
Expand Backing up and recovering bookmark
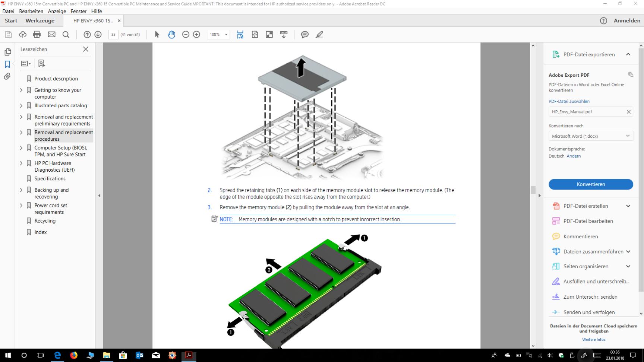[21, 190]
